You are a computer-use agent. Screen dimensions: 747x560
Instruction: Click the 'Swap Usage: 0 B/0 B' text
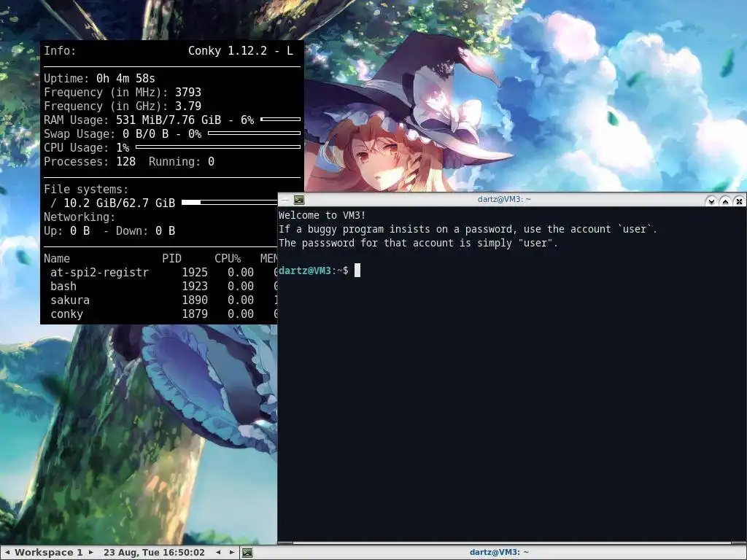click(107, 134)
